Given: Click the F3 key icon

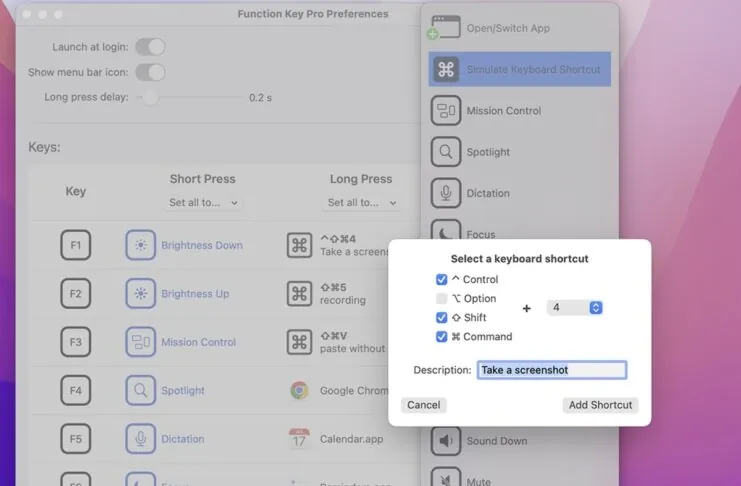Looking at the screenshot, I should tap(76, 342).
